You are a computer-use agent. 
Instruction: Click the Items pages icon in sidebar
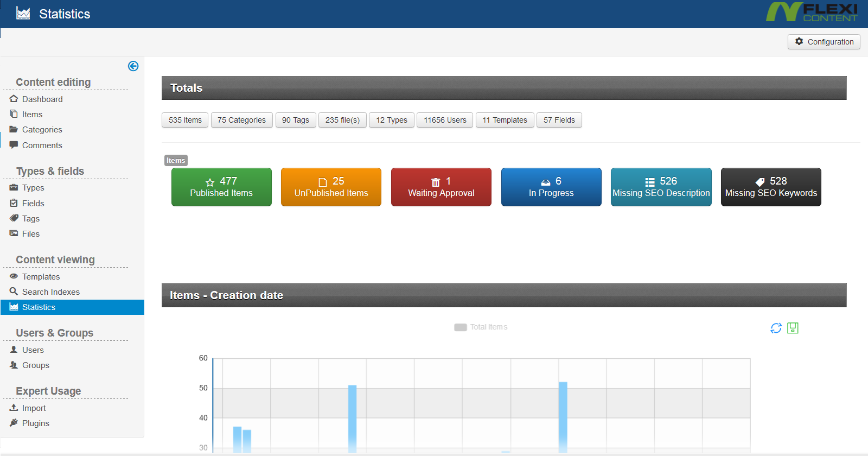click(14, 114)
